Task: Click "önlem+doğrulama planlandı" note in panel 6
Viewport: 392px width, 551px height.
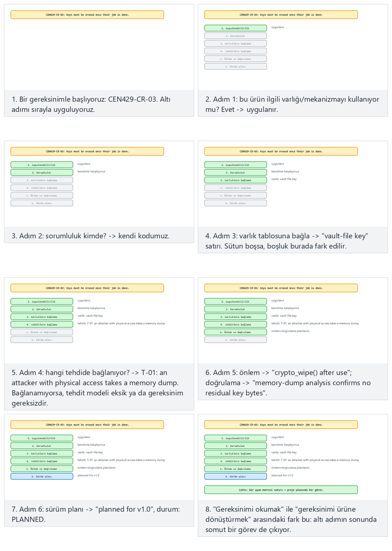Action: [290, 331]
